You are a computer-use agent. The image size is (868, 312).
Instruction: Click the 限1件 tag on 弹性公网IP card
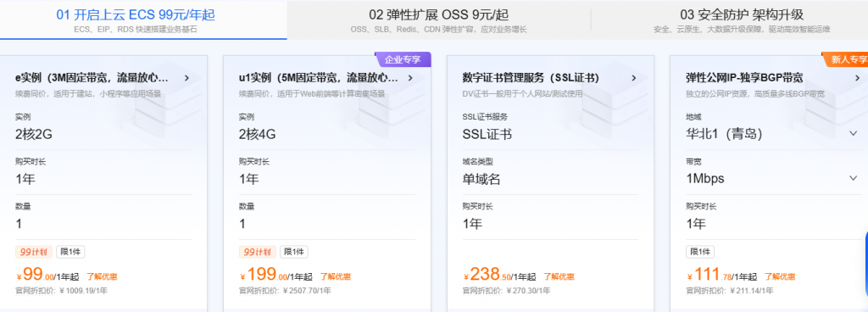click(x=699, y=252)
